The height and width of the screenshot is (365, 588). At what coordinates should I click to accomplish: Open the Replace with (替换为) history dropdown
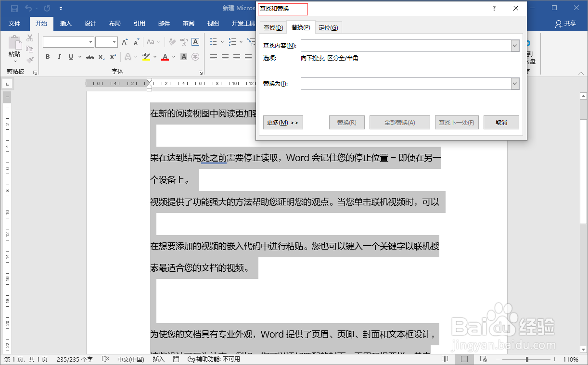(515, 84)
